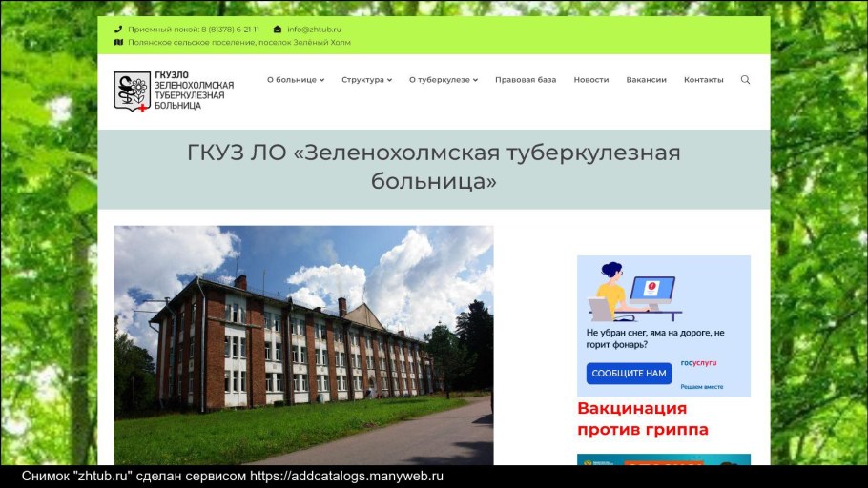
Task: Expand the «О больнице» menu
Action: [x=296, y=80]
